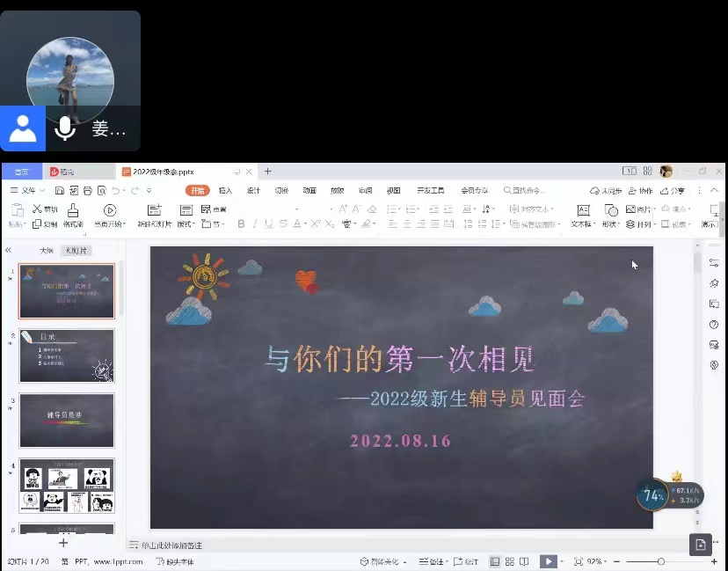Toggle italic text formatting
This screenshot has width=728, height=571.
[x=255, y=224]
